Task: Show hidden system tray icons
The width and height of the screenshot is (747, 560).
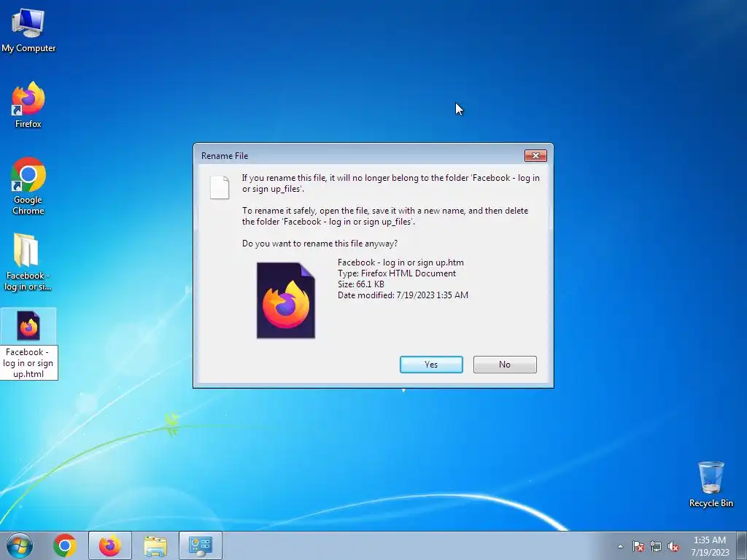Action: pyautogui.click(x=620, y=546)
